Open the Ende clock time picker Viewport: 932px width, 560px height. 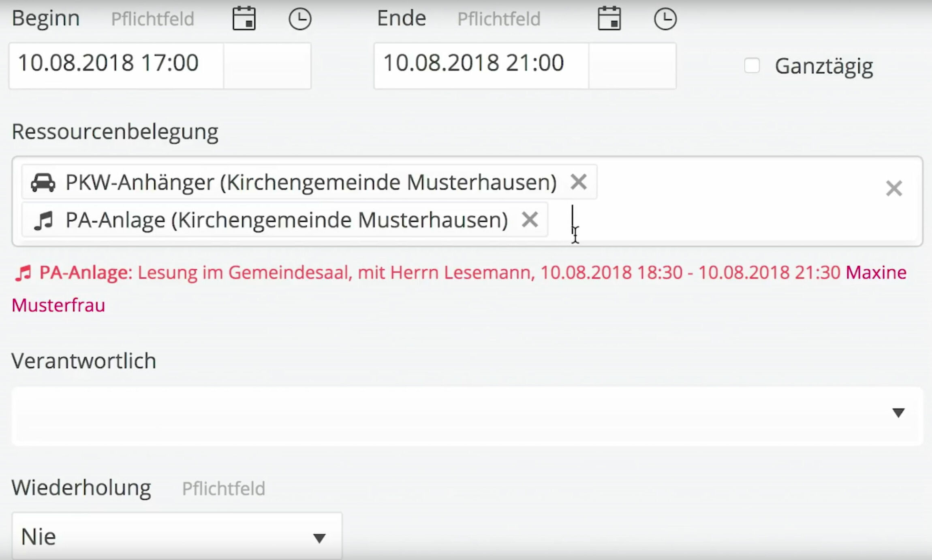(x=665, y=19)
